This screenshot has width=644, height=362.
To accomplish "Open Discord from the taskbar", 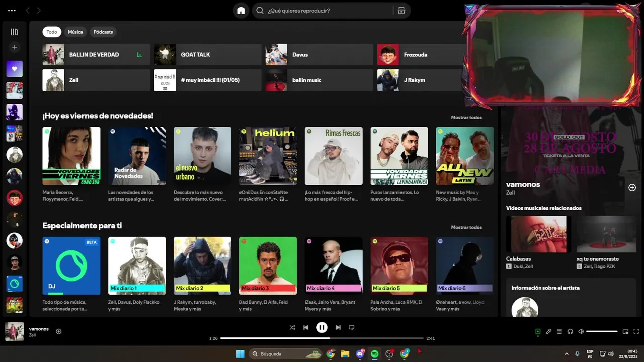I will (360, 354).
